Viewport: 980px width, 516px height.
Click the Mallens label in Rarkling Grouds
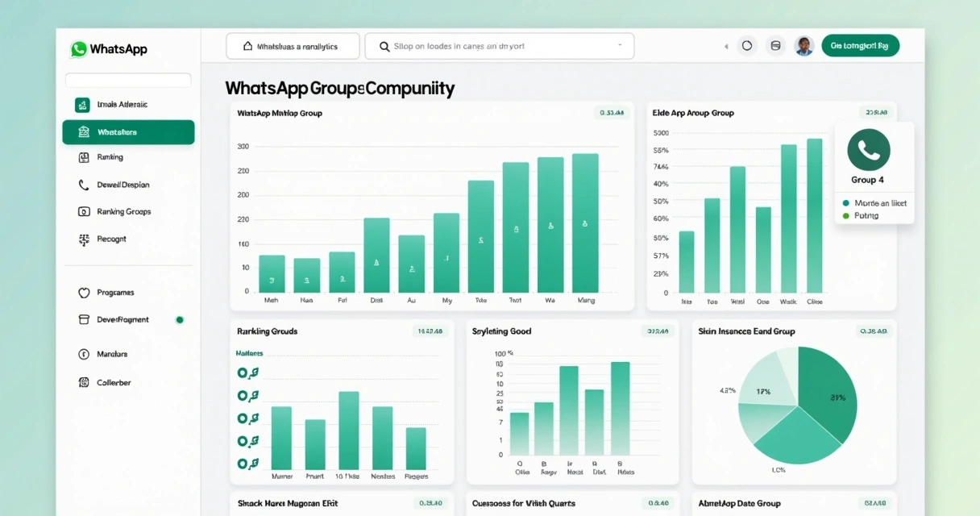click(250, 353)
